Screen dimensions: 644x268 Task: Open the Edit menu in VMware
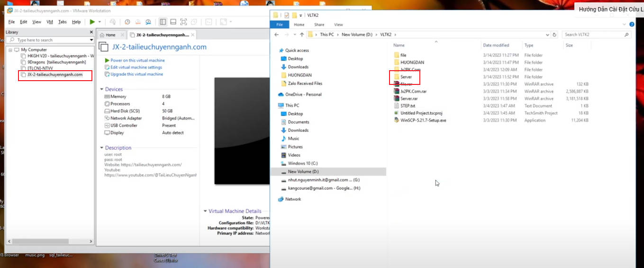pyautogui.click(x=24, y=22)
